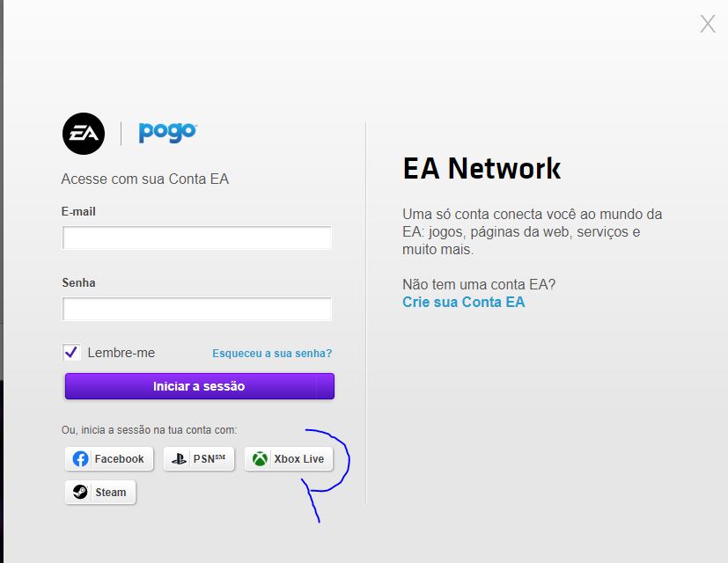This screenshot has width=728, height=563.
Task: Click the Lembre-me label text
Action: click(x=121, y=353)
